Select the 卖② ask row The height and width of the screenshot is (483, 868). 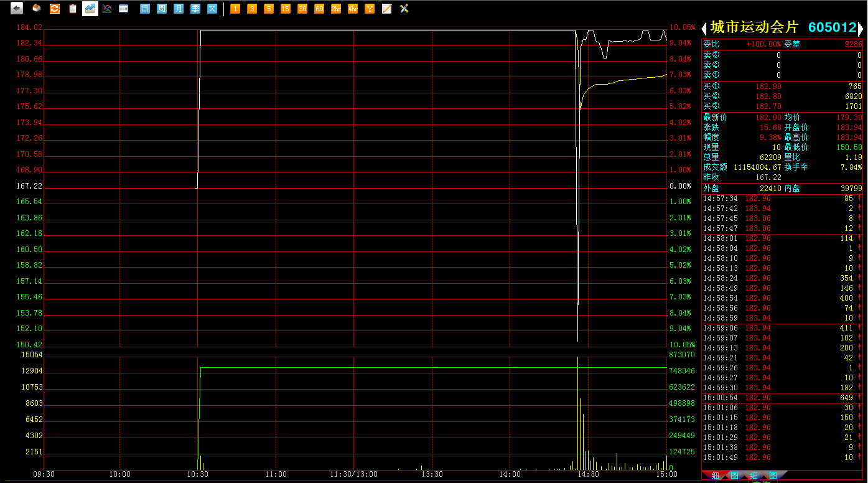(x=783, y=65)
